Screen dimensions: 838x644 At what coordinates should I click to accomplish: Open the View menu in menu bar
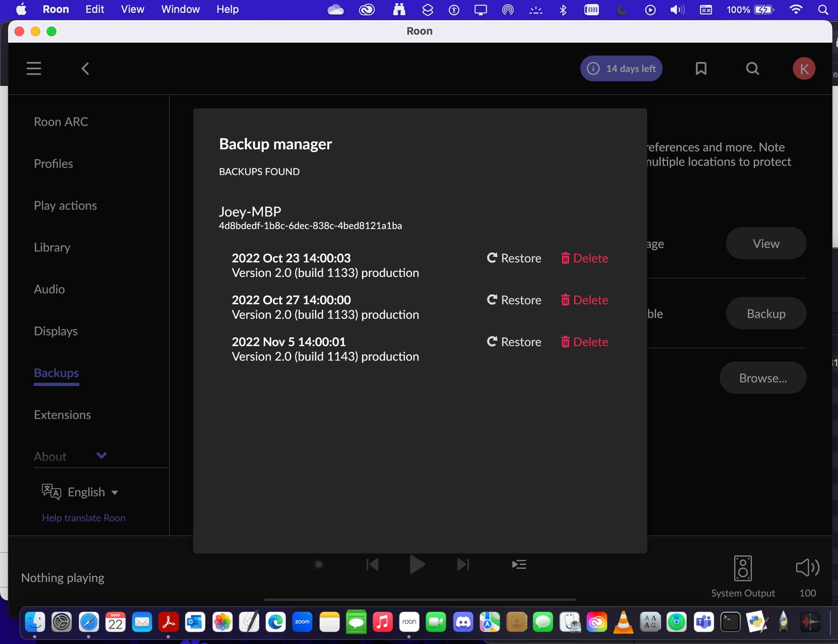132,9
